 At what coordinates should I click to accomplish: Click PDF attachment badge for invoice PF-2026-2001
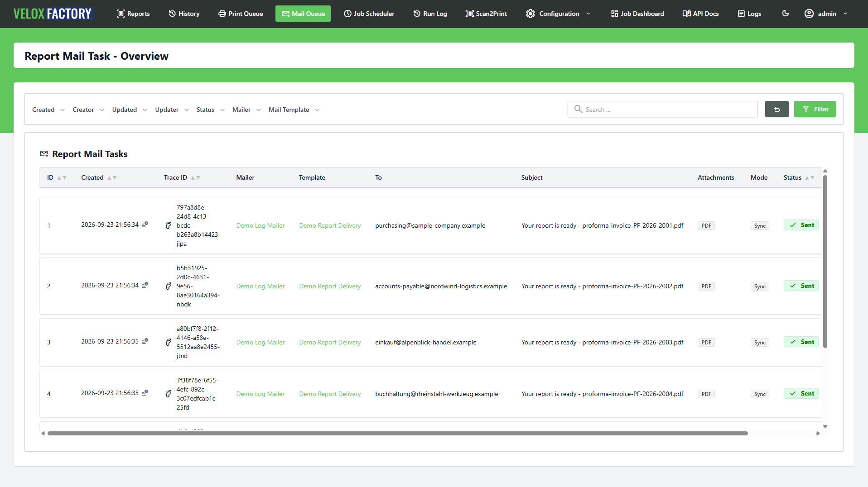coord(706,225)
